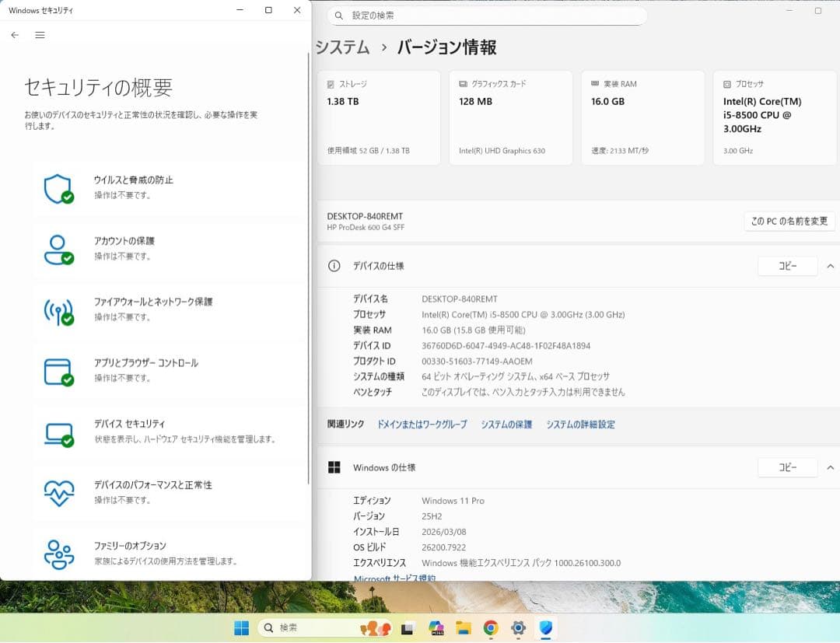Open Device performance and health heart icon

(58, 493)
